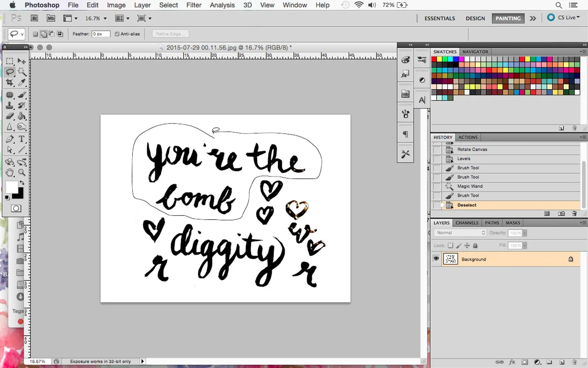Click the foreground color swatch

click(11, 187)
